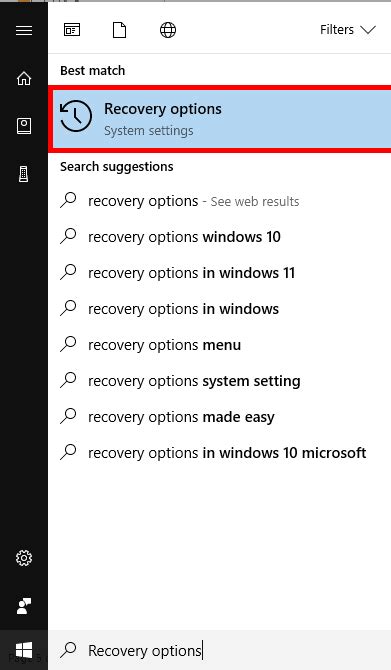Click magnifier beside 'recovery options menu'
Screen dimensions: 391x670
68,344
